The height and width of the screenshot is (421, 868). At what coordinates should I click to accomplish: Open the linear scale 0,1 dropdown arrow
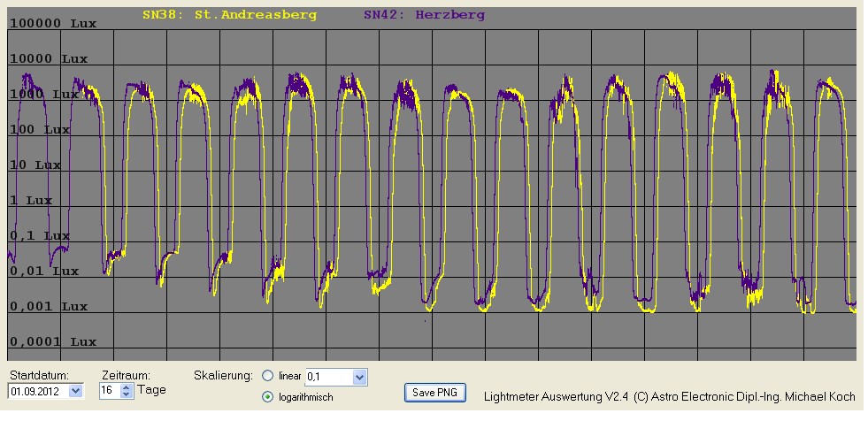(x=359, y=378)
